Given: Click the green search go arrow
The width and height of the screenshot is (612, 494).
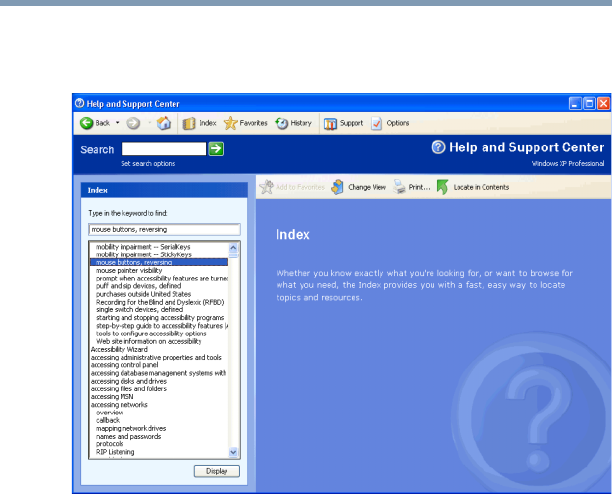Looking at the screenshot, I should click(x=216, y=148).
